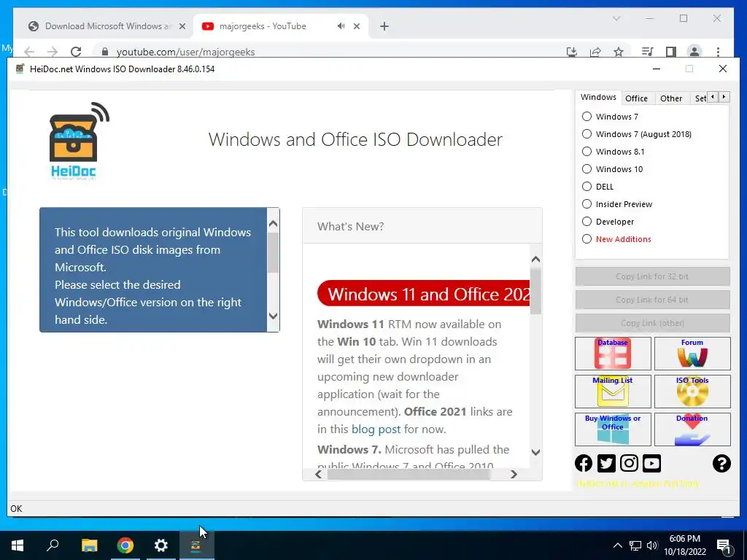The image size is (747, 560).
Task: Click down arrow of blue info box scrollbar
Action: coord(273,315)
